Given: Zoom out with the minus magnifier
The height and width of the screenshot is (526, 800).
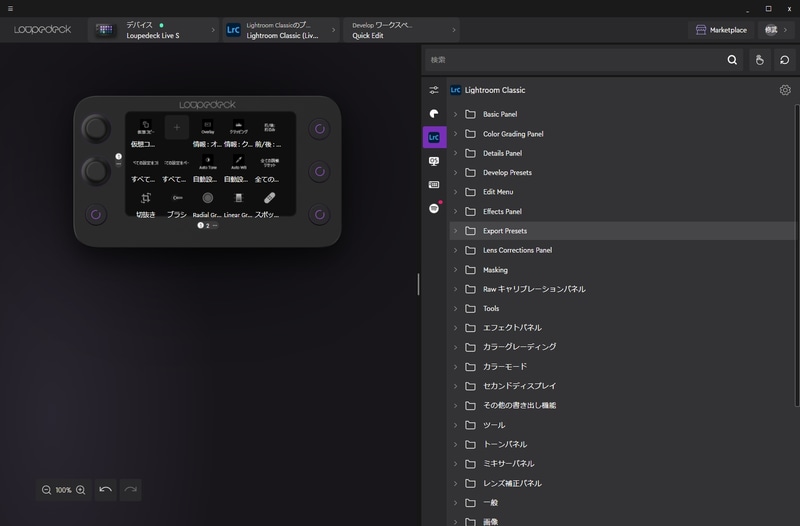Looking at the screenshot, I should coord(46,490).
